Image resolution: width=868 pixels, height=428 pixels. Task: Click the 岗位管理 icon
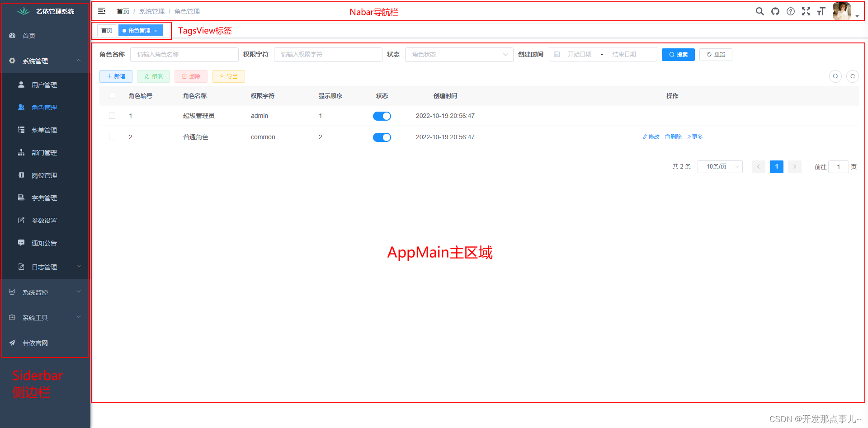[x=21, y=175]
